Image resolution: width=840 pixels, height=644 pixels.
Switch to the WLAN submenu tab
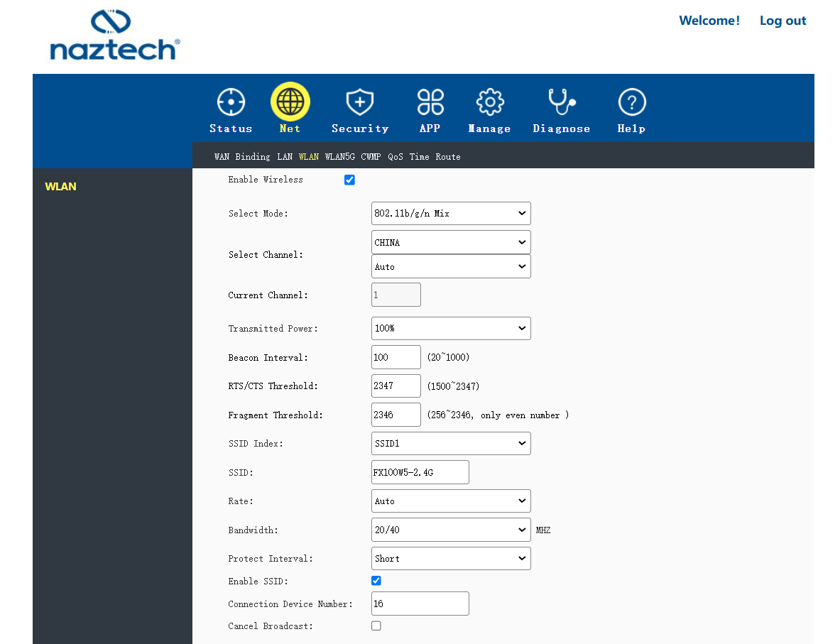point(309,157)
